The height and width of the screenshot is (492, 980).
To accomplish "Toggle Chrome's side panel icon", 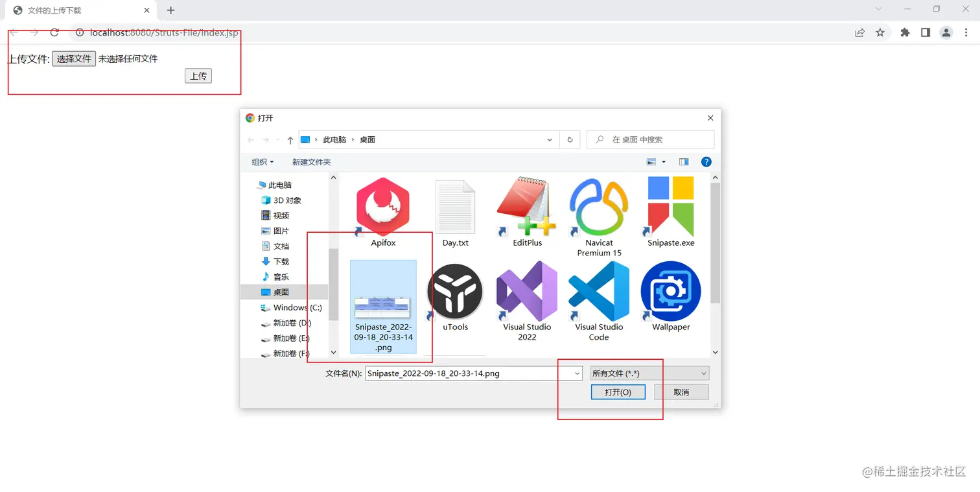I will click(x=925, y=32).
